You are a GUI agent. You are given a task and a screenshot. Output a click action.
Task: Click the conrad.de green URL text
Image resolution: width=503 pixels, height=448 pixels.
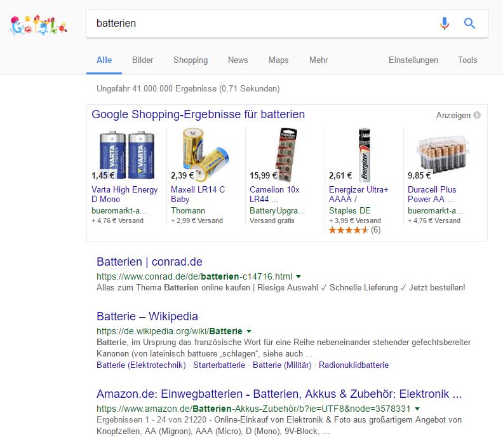tap(194, 276)
